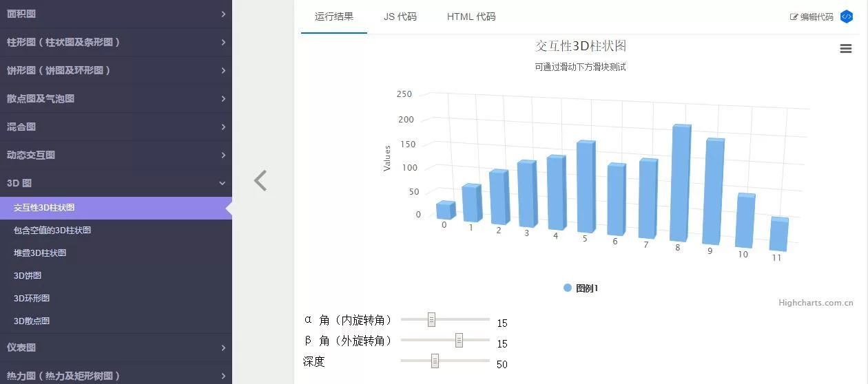Expand the 柱形图 category
The height and width of the screenshot is (384, 868).
coord(116,42)
